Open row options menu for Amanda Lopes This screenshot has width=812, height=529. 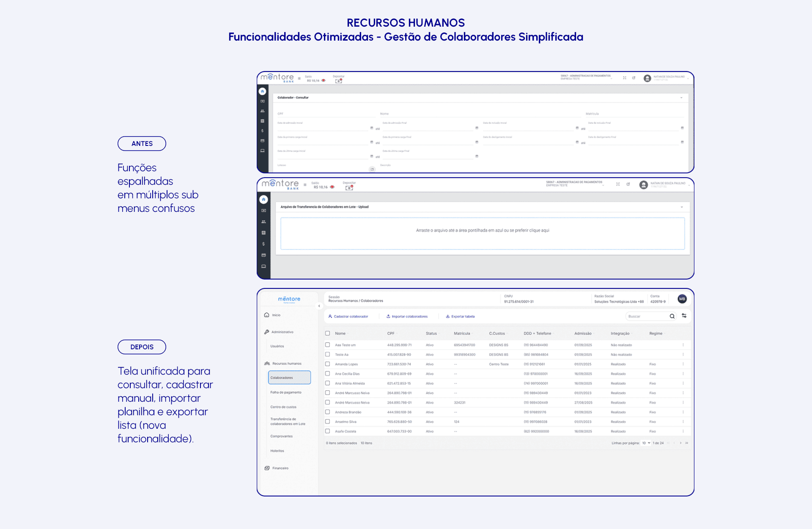point(683,364)
